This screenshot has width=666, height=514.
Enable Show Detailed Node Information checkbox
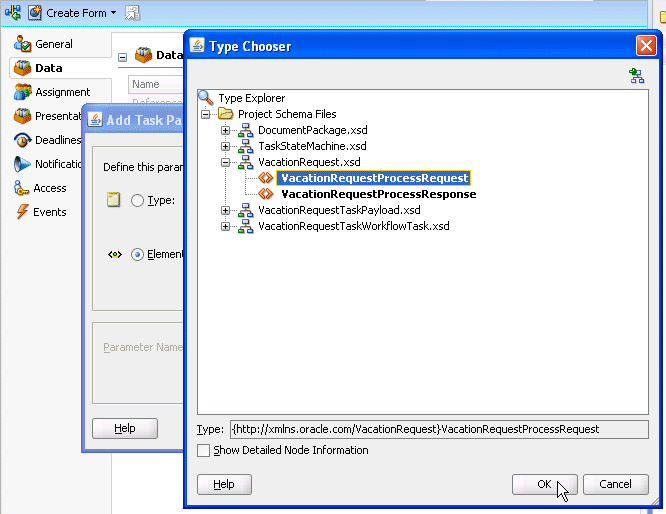[x=203, y=450]
